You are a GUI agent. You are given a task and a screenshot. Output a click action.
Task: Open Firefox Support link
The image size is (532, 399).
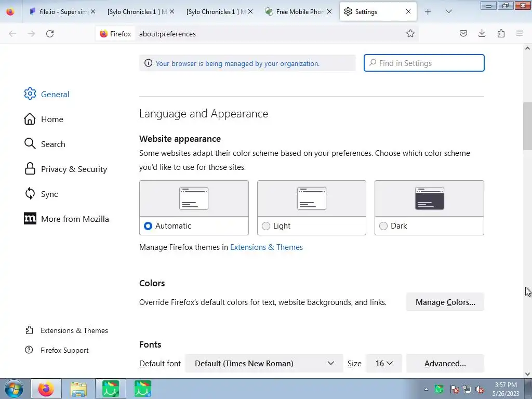(57, 350)
